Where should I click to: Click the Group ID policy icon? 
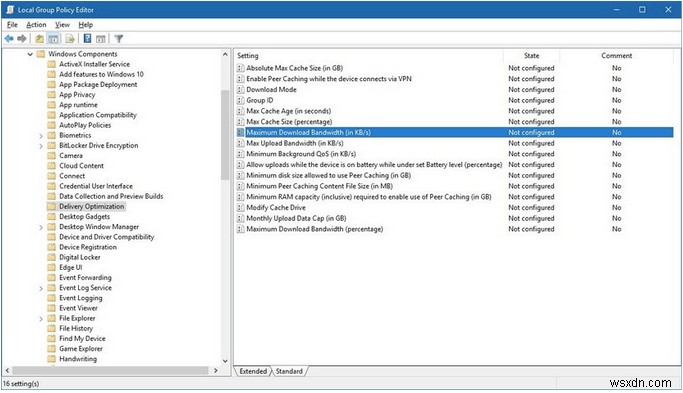point(240,100)
